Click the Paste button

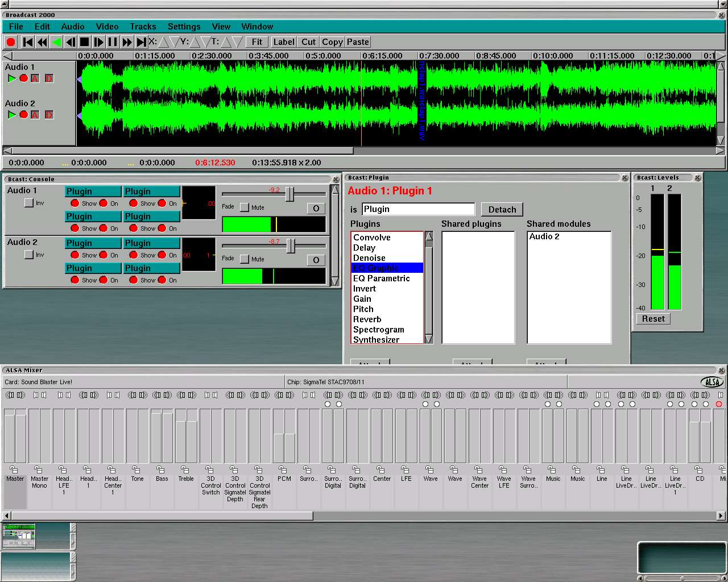click(x=358, y=42)
